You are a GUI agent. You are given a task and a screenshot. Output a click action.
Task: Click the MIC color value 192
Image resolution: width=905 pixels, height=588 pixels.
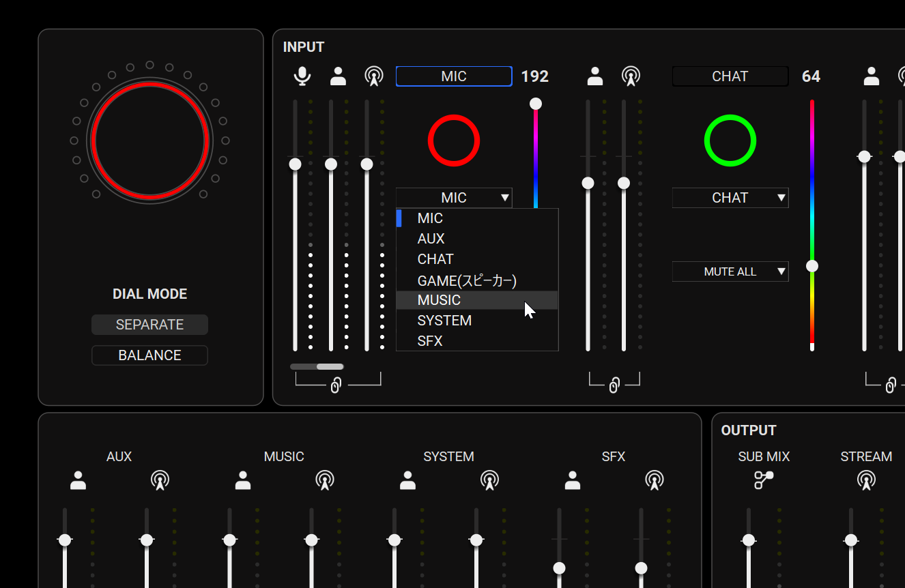tap(535, 76)
